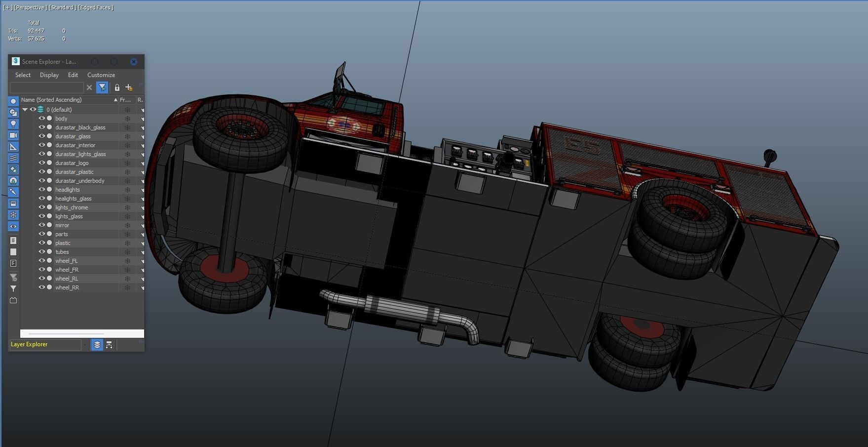The width and height of the screenshot is (868, 447).
Task: Open the Perspective viewport label menu
Action: click(31, 7)
